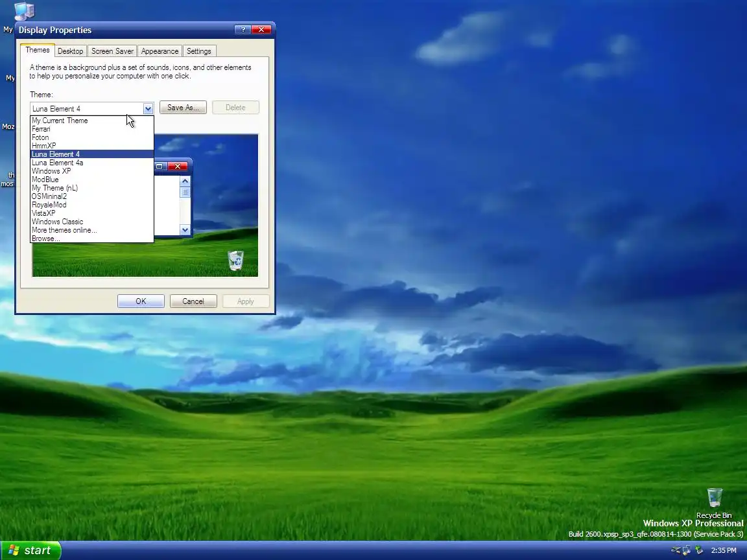Close the Display Properties dialog
The height and width of the screenshot is (560, 747).
pos(261,30)
